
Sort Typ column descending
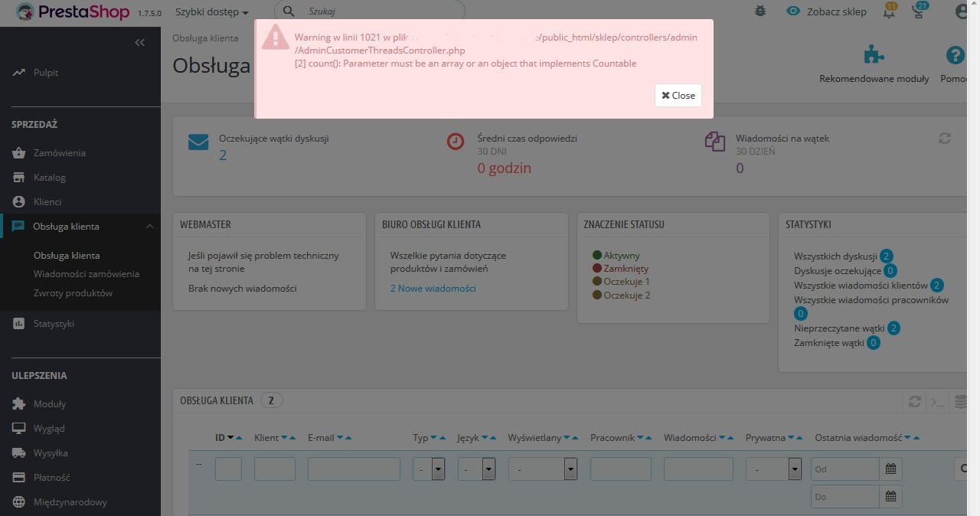click(x=433, y=438)
